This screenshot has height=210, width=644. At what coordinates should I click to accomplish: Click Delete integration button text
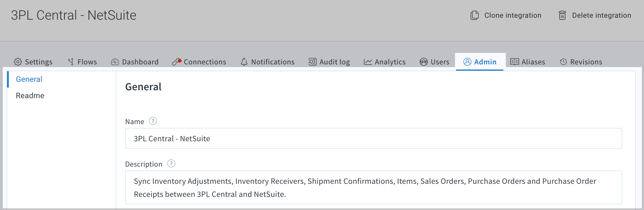602,15
